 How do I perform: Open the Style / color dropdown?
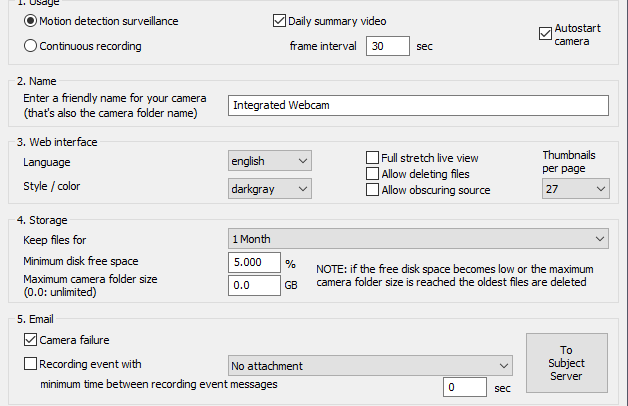tap(270, 189)
